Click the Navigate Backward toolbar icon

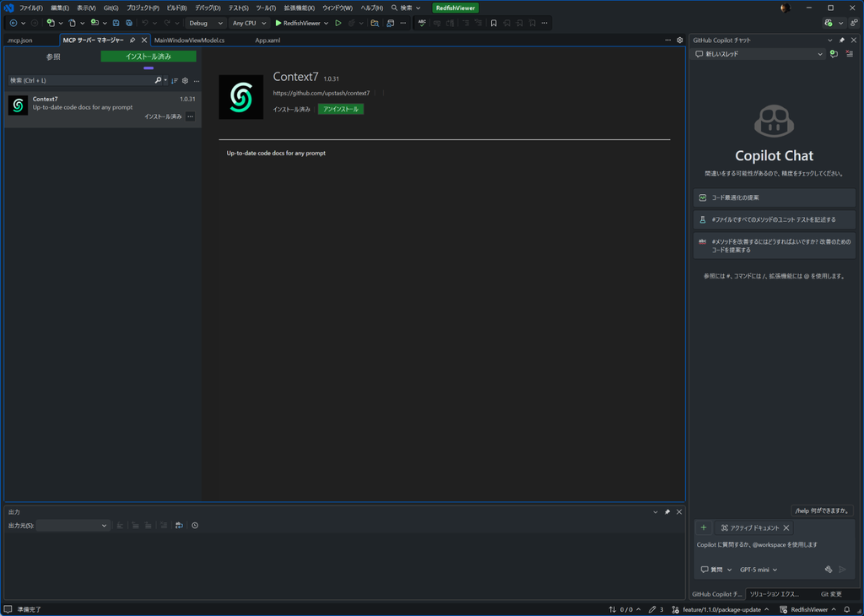(13, 23)
